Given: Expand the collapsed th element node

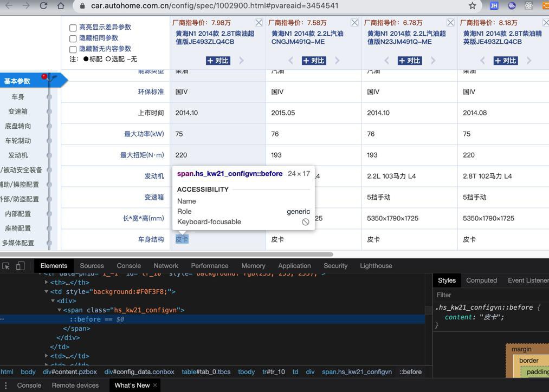Looking at the screenshot, I should click(46, 282).
